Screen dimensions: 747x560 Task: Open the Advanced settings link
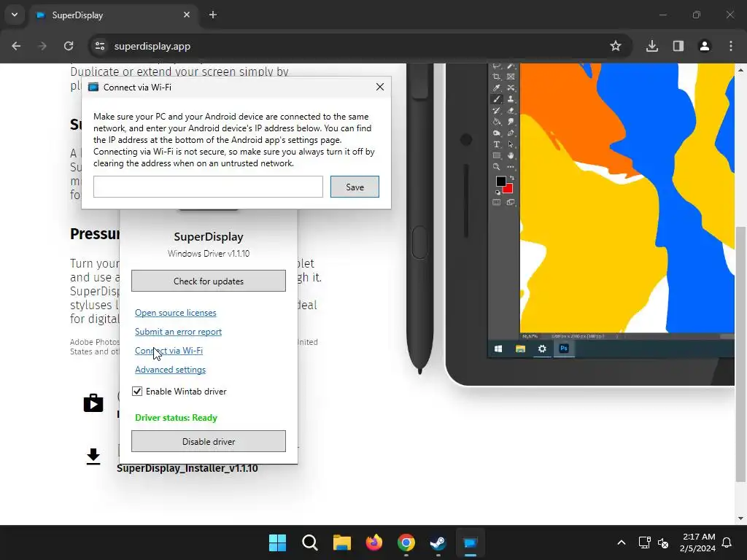[x=170, y=370]
